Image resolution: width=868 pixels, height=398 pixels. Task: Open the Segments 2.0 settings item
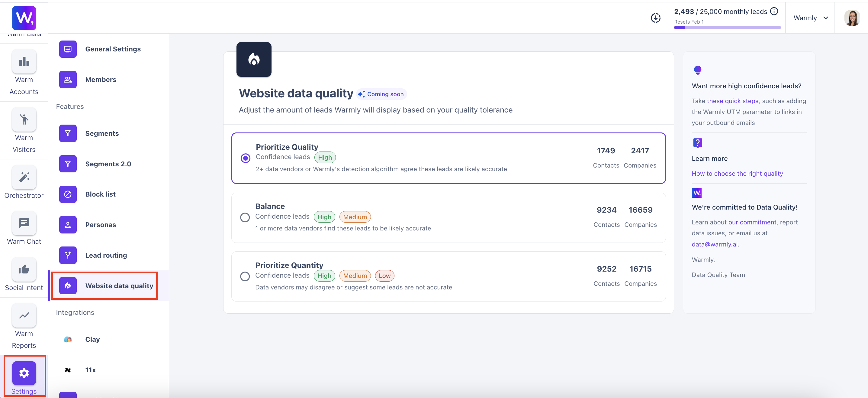click(x=108, y=164)
